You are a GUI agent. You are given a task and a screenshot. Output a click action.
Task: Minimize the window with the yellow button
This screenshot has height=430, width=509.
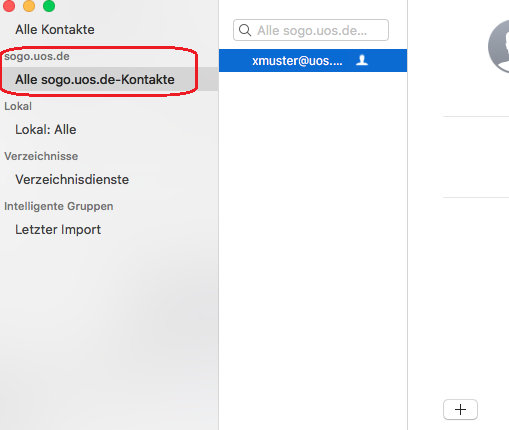coord(29,6)
